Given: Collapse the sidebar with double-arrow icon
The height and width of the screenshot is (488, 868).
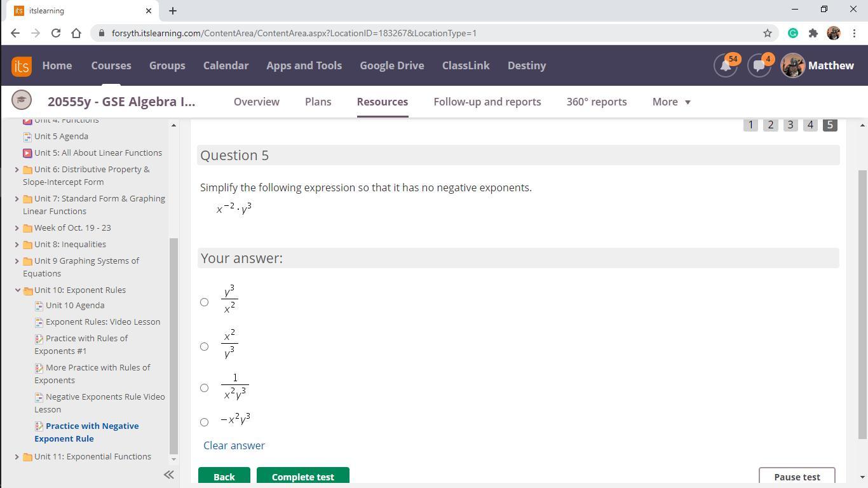Looking at the screenshot, I should [168, 474].
